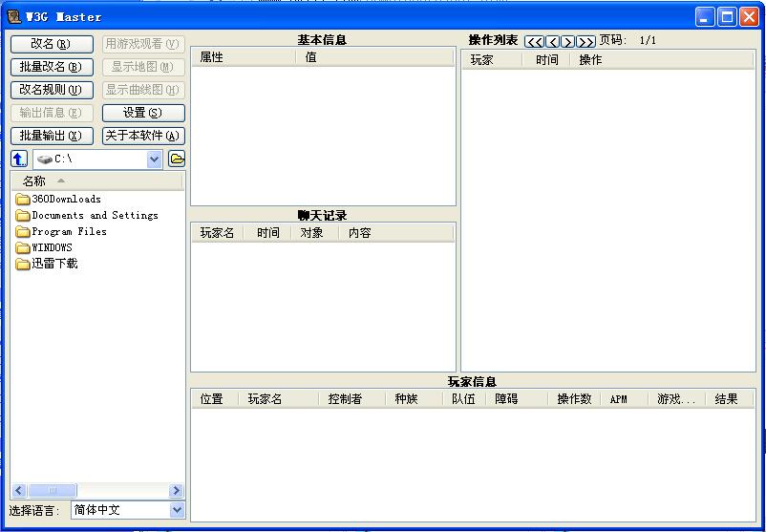Go to the next 操作列表 page with >

click(x=567, y=42)
